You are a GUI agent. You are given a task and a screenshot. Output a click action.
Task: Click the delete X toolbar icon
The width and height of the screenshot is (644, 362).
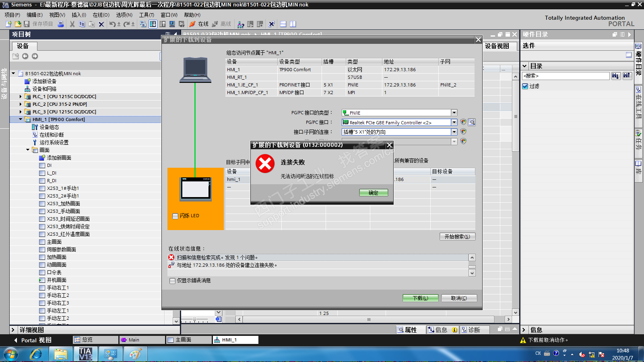coord(101,24)
